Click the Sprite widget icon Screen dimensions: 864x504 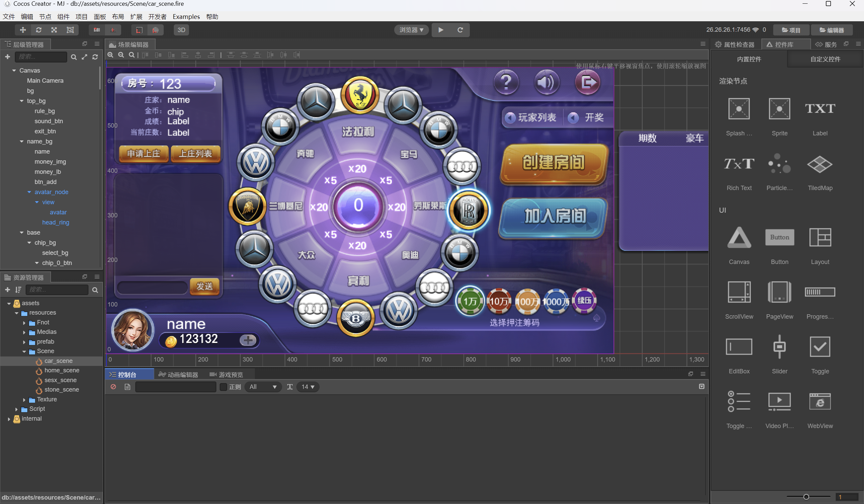[x=779, y=109]
